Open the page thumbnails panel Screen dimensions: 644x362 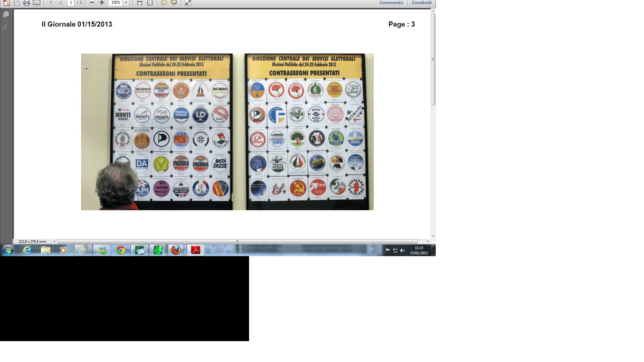pos(6,15)
